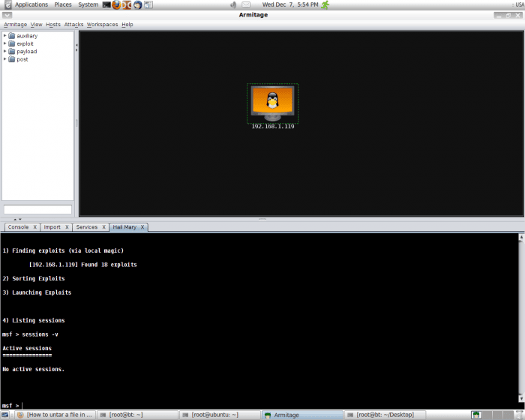The height and width of the screenshot is (420, 525).
Task: Expand the exploit tree node
Action: pyautogui.click(x=4, y=43)
